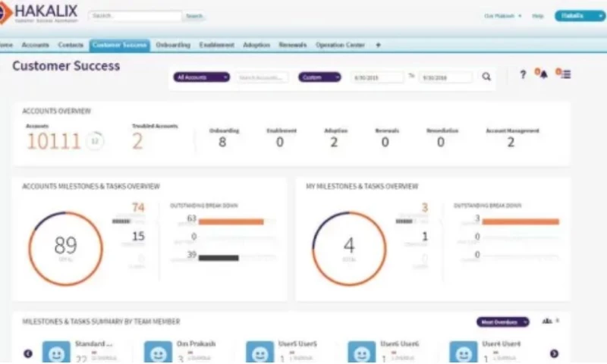607x364 pixels.
Task: Open the Hakalix app menu dropdown
Action: [x=579, y=15]
